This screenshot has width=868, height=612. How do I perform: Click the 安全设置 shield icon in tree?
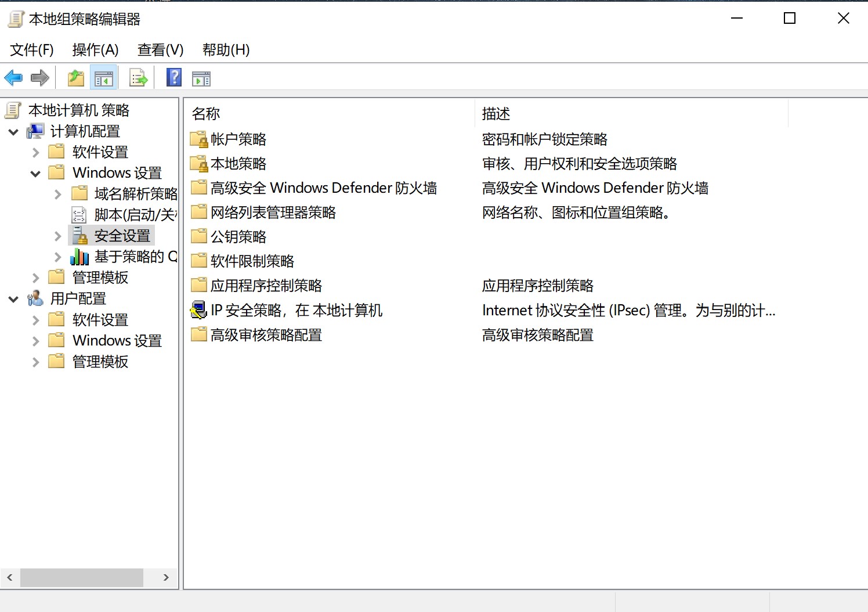[79, 235]
